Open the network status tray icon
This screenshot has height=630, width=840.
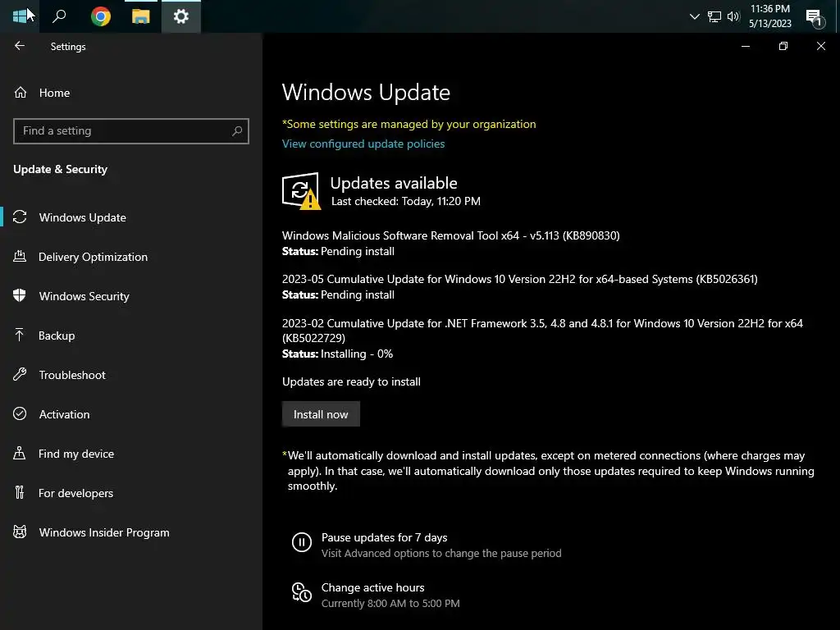(x=714, y=16)
